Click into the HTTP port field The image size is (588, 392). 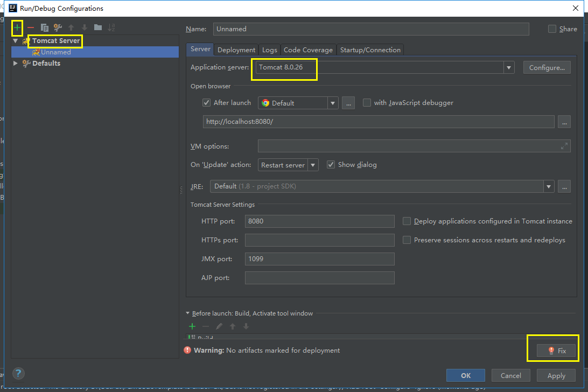tap(319, 221)
